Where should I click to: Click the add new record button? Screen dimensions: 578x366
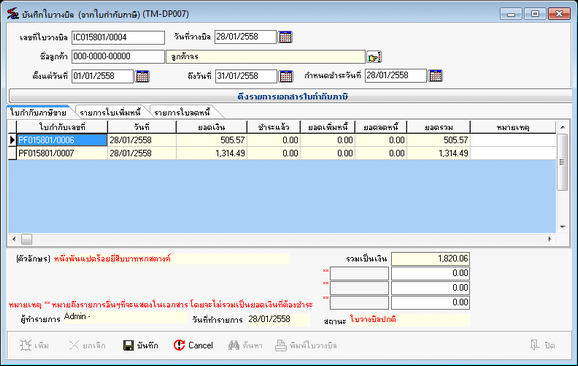pyautogui.click(x=34, y=345)
